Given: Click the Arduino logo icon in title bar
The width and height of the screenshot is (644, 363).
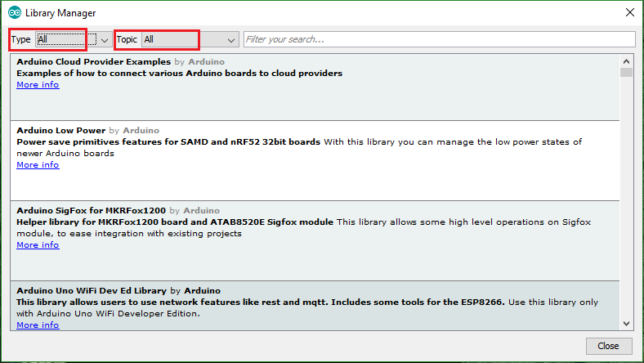Looking at the screenshot, I should pyautogui.click(x=15, y=13).
